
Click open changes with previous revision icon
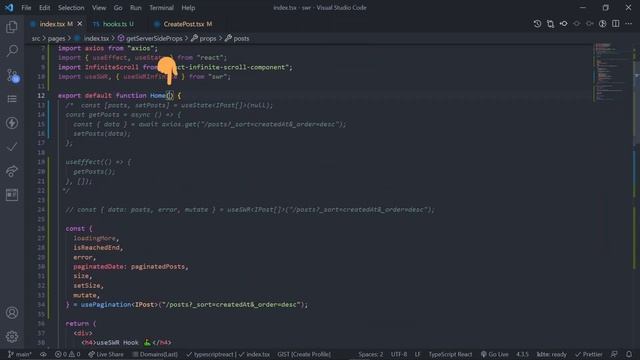coord(563,24)
